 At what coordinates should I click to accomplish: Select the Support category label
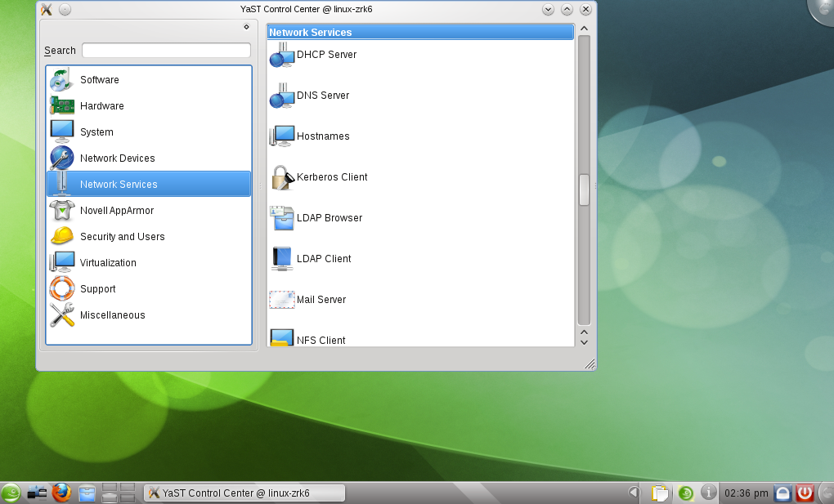click(98, 288)
